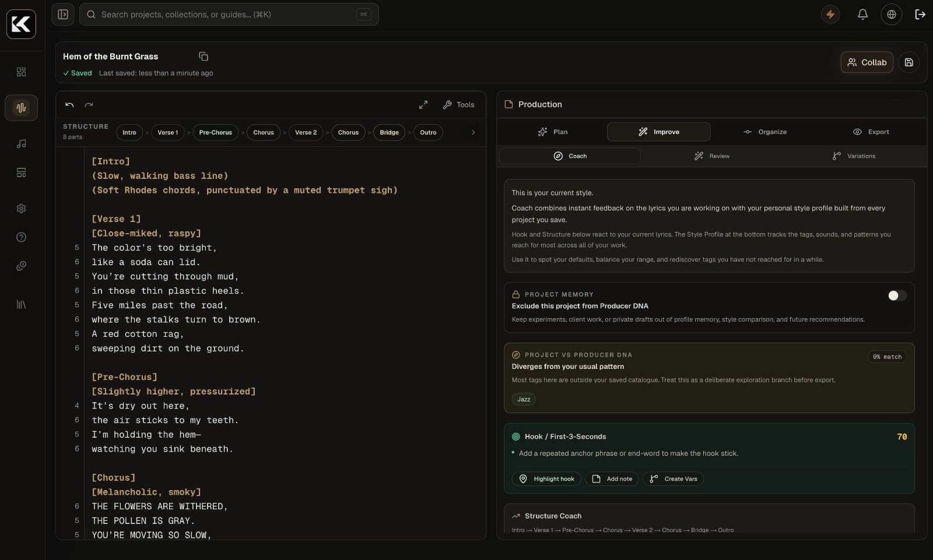The width and height of the screenshot is (933, 560).
Task: Redo the lyric edit
Action: pyautogui.click(x=89, y=105)
